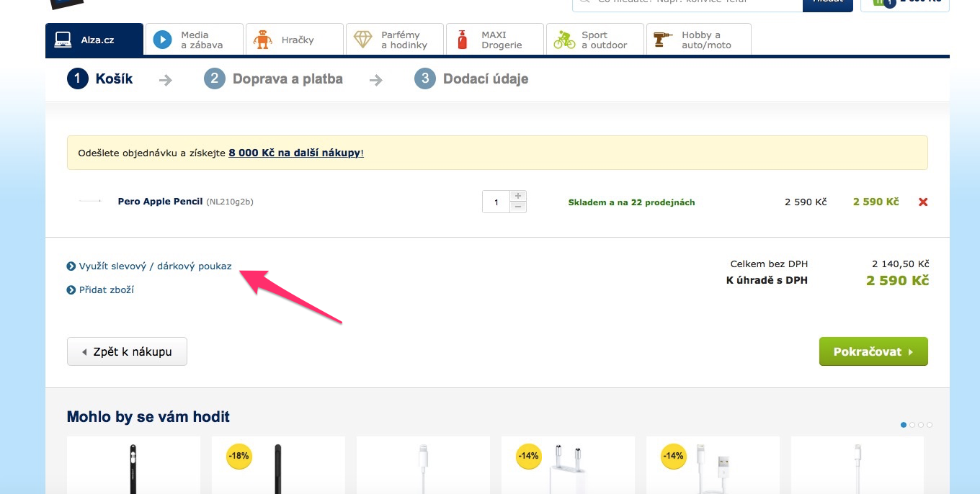Open Sport a outdoor tab
Image resolution: width=980 pixels, height=494 pixels.
pos(594,40)
